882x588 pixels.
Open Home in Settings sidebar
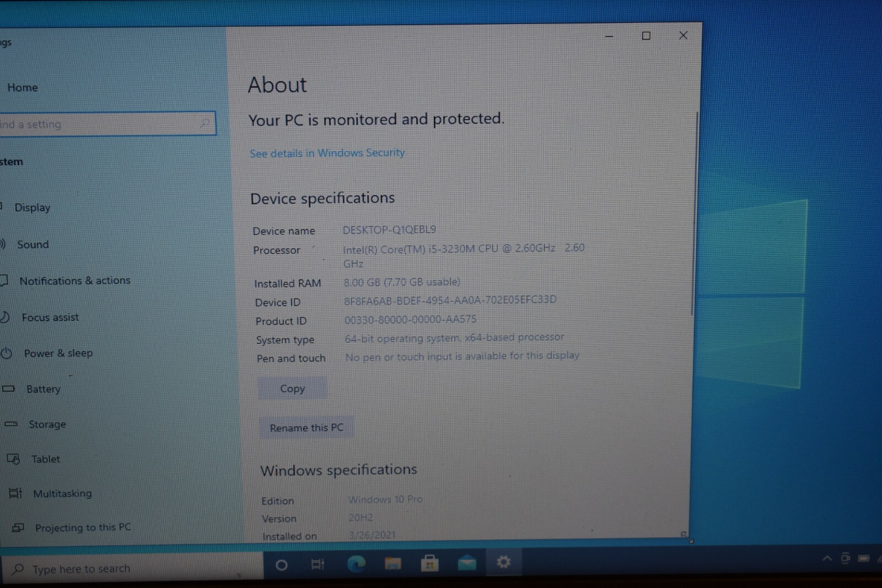coord(23,88)
